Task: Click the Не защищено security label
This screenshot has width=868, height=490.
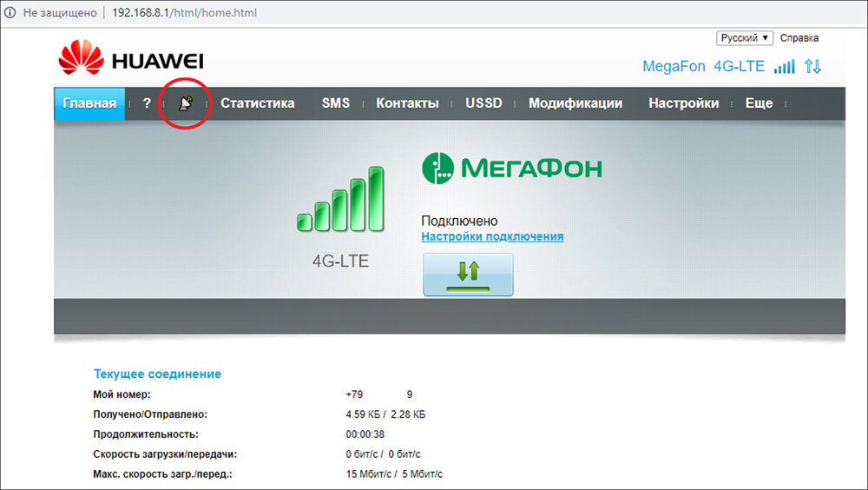Action: click(60, 12)
